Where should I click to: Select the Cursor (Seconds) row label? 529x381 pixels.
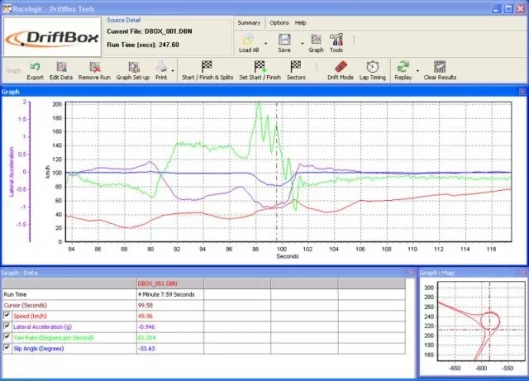pyautogui.click(x=25, y=305)
